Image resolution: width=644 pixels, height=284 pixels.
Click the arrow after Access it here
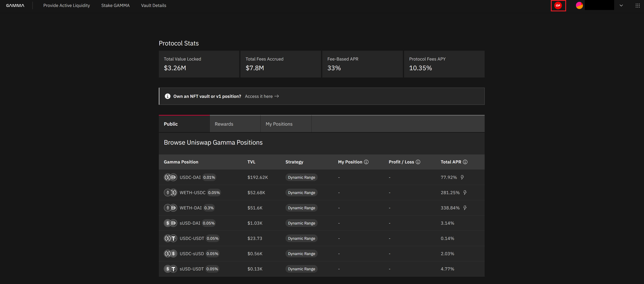276,96
